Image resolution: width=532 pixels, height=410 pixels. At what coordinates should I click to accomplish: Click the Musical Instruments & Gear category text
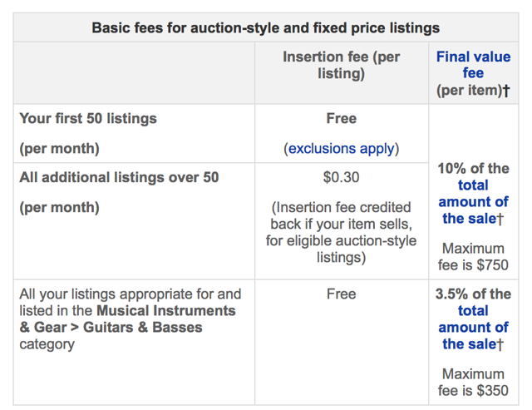127,319
